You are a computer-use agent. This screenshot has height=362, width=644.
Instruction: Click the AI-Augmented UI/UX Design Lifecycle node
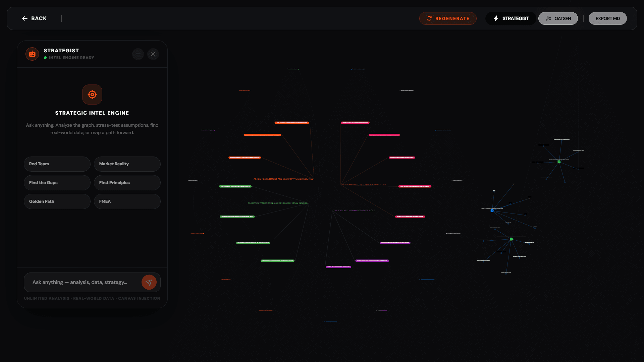point(364,185)
